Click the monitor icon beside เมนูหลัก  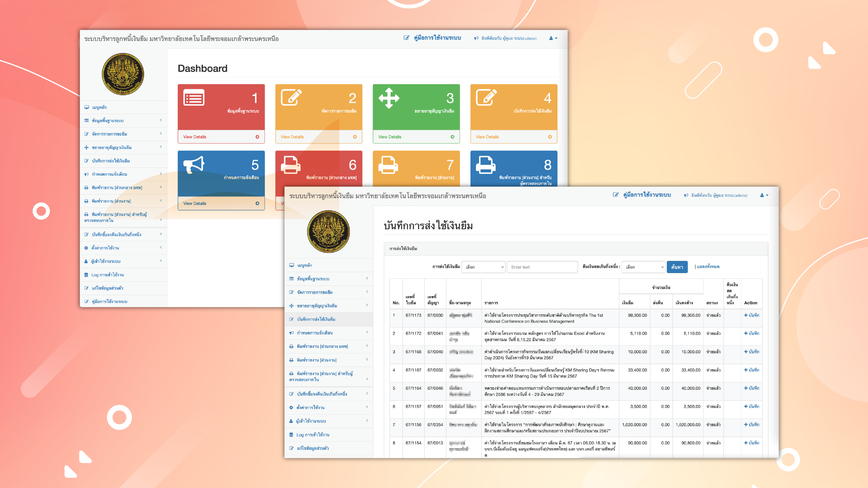pos(291,265)
